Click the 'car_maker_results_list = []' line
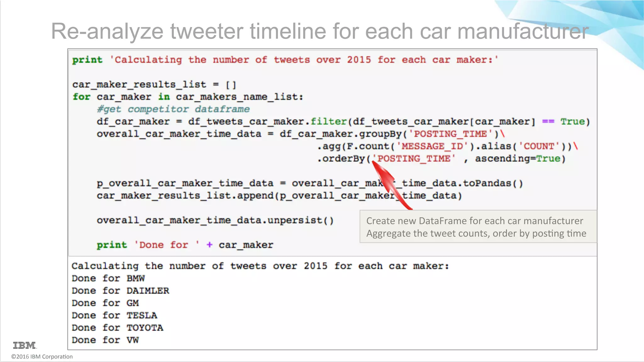This screenshot has height=362, width=644. click(154, 85)
